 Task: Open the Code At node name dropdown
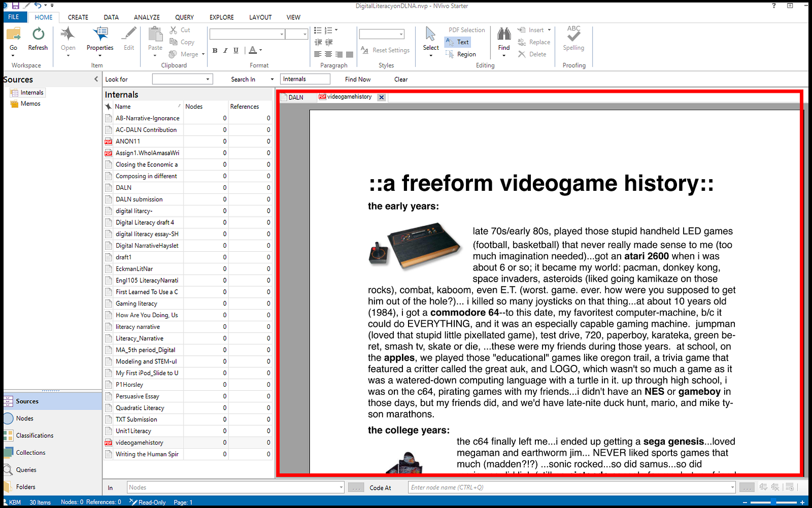coord(732,487)
